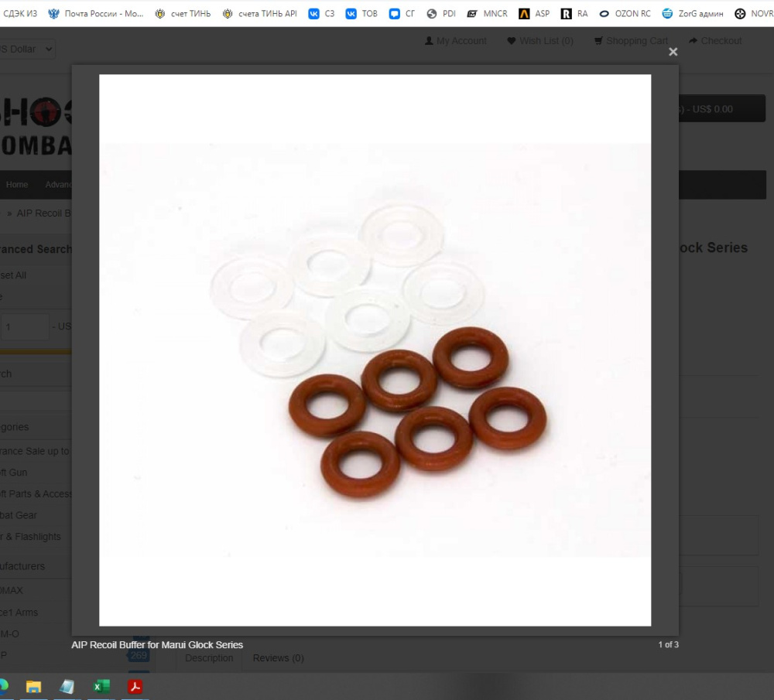The width and height of the screenshot is (774, 700).
Task: Open the VK bookmark labeled СЗ
Action: [321, 14]
